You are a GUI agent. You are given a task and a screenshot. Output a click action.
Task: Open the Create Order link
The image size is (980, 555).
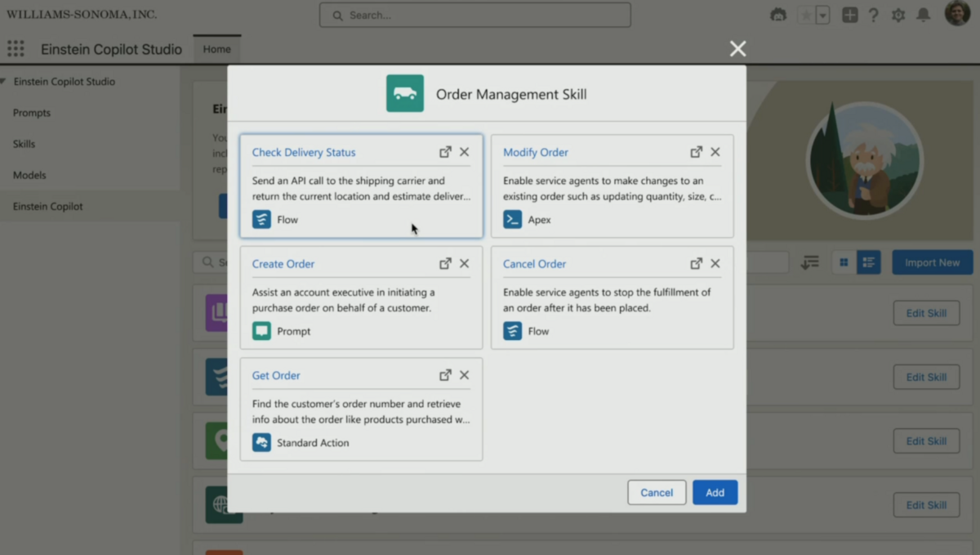(x=283, y=264)
